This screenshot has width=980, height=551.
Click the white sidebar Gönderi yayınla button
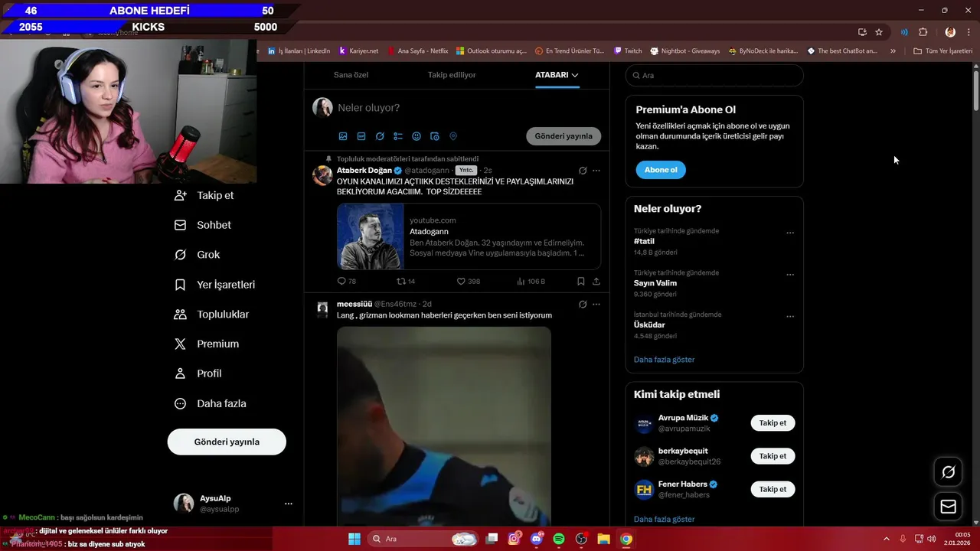[x=227, y=442]
